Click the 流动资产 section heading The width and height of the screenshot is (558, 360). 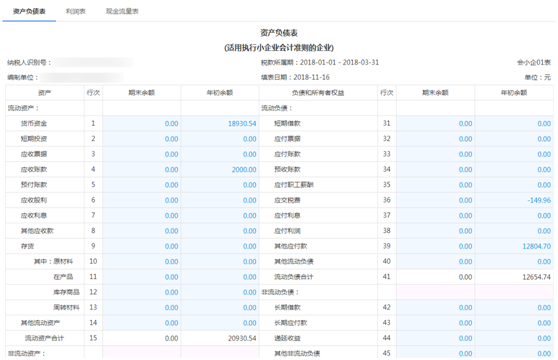tap(23, 108)
